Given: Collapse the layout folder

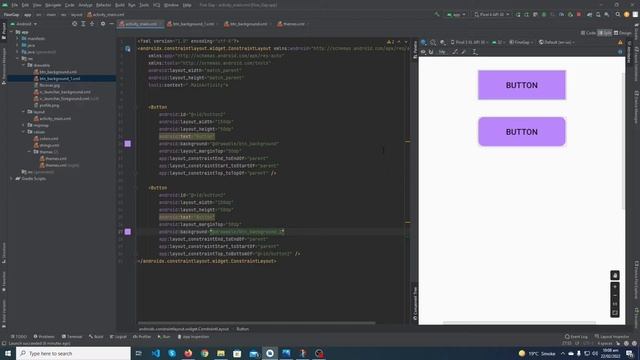Looking at the screenshot, I should tap(23, 111).
